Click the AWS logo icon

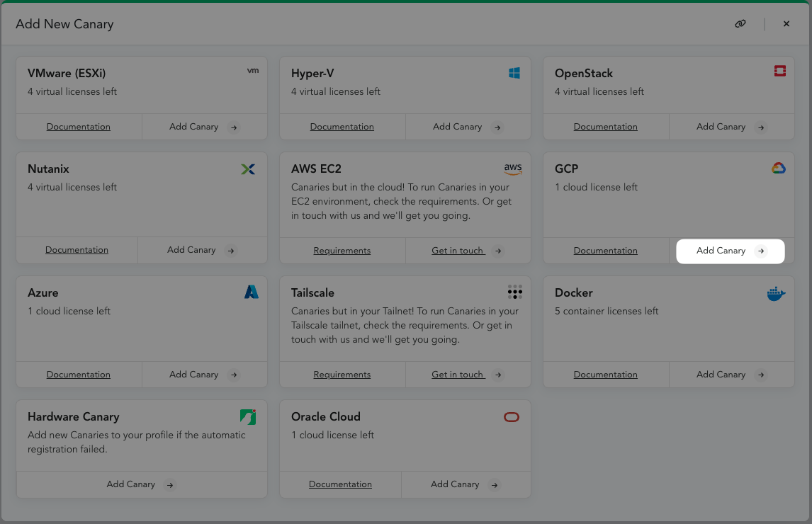tap(513, 169)
